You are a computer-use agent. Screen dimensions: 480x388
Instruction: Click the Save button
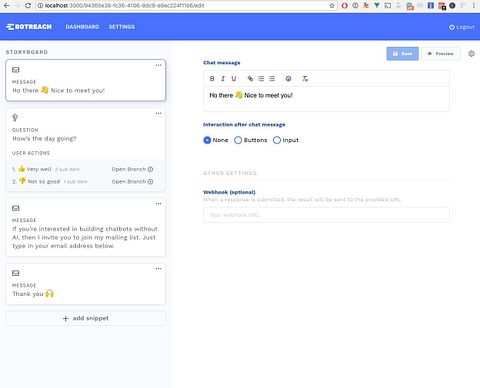(x=402, y=54)
